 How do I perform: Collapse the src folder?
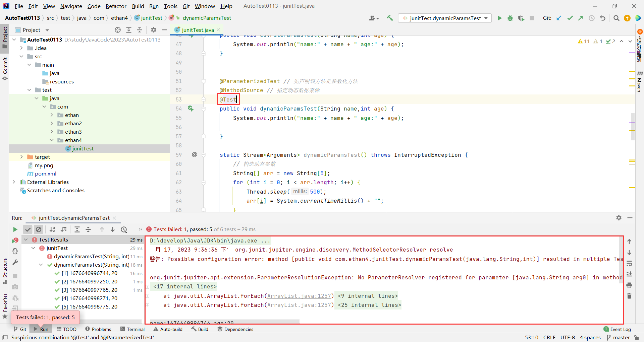21,56
